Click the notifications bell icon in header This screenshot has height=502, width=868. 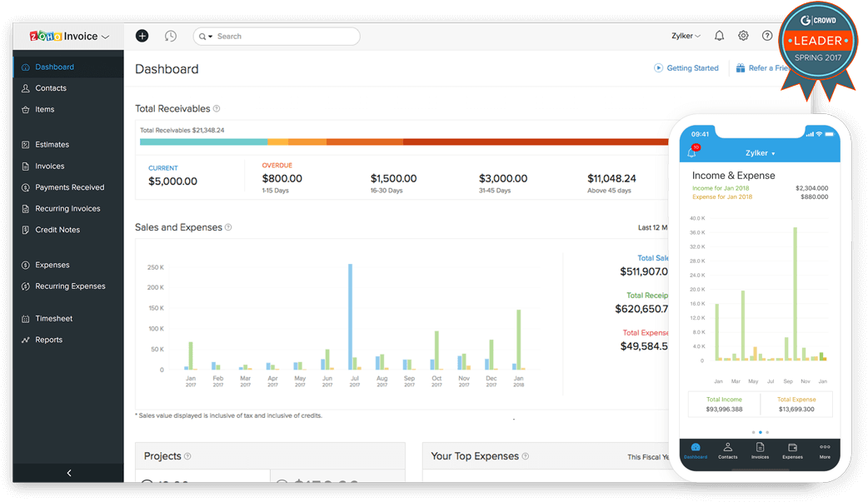719,36
